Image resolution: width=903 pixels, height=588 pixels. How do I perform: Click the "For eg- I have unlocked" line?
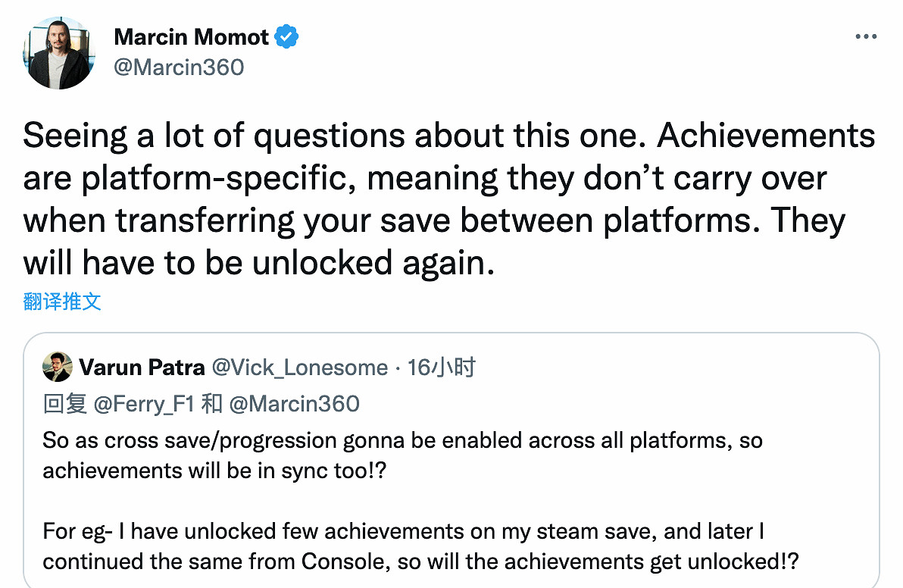pos(402,531)
